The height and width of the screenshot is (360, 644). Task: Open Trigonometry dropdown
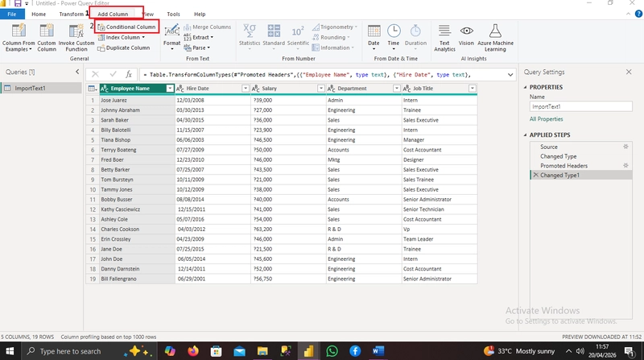click(x=334, y=27)
